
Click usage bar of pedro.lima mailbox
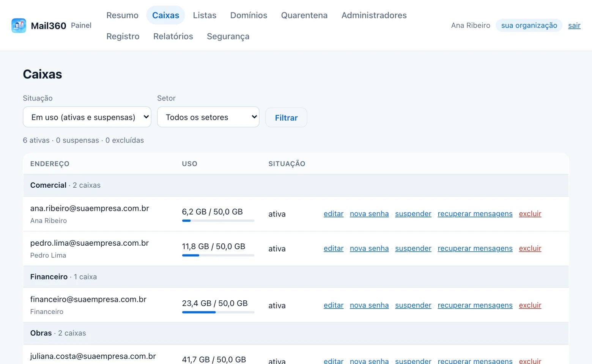click(x=218, y=256)
